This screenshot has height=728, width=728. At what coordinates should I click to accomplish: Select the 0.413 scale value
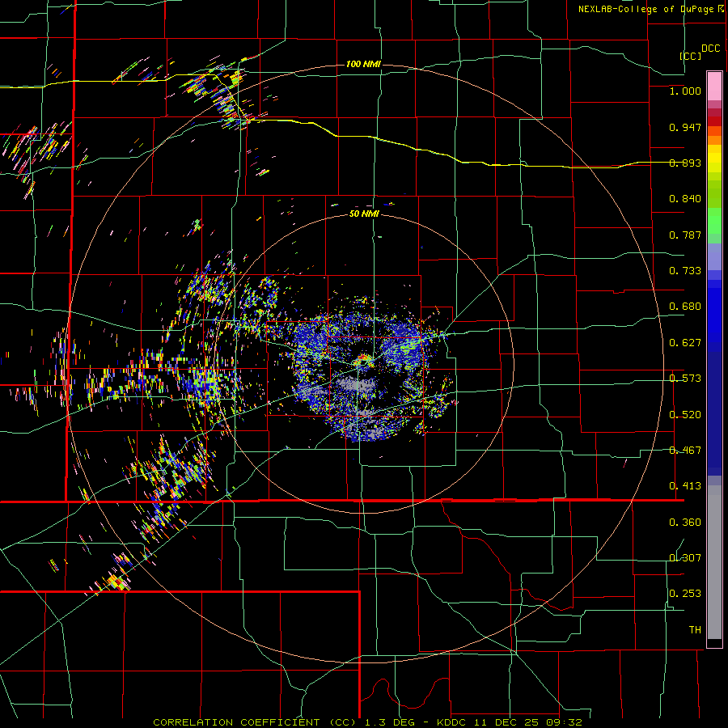pos(685,486)
